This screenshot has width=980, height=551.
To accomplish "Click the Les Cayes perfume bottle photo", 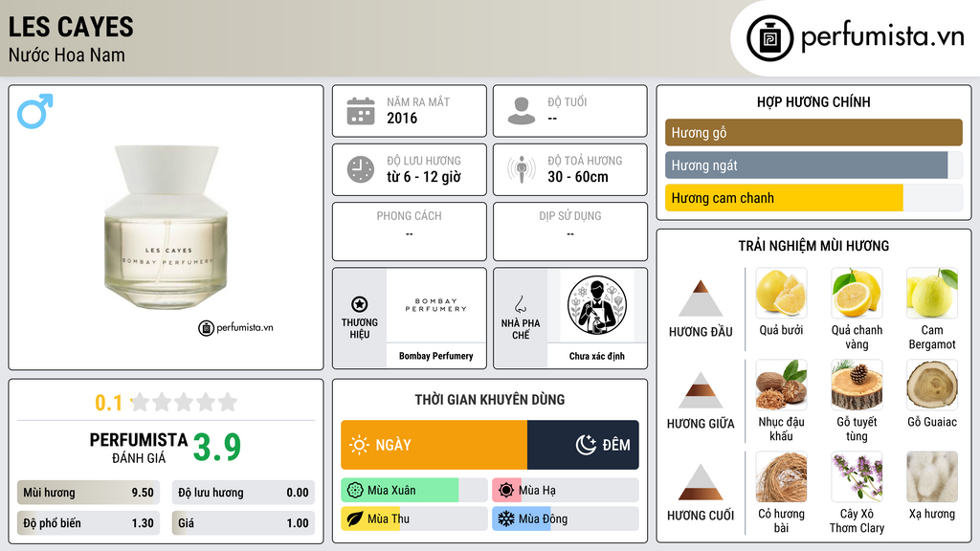I will (x=166, y=227).
